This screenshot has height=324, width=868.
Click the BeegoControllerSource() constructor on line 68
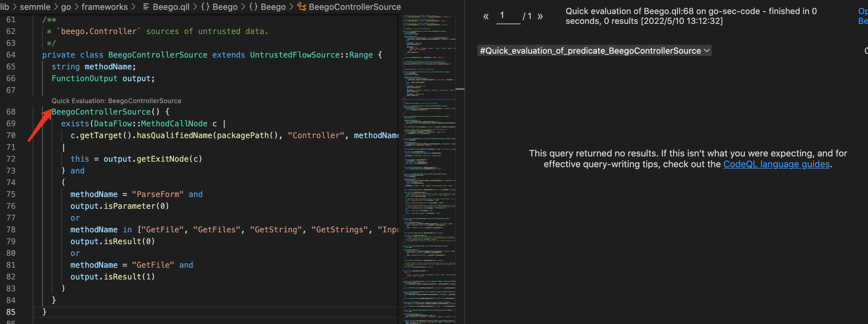point(105,112)
